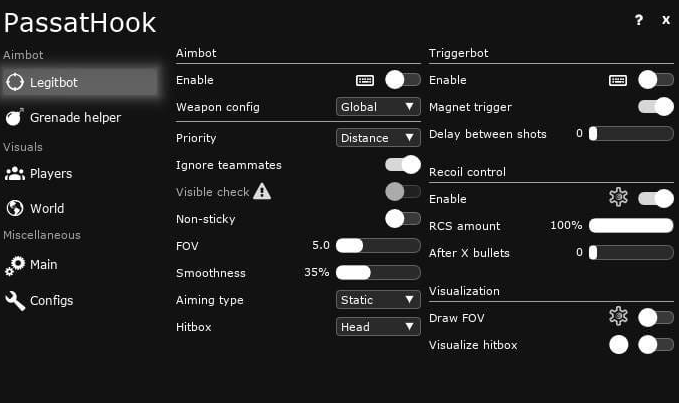The height and width of the screenshot is (403, 679).
Task: Open the Hitbox dropdown showing Head
Action: point(378,326)
